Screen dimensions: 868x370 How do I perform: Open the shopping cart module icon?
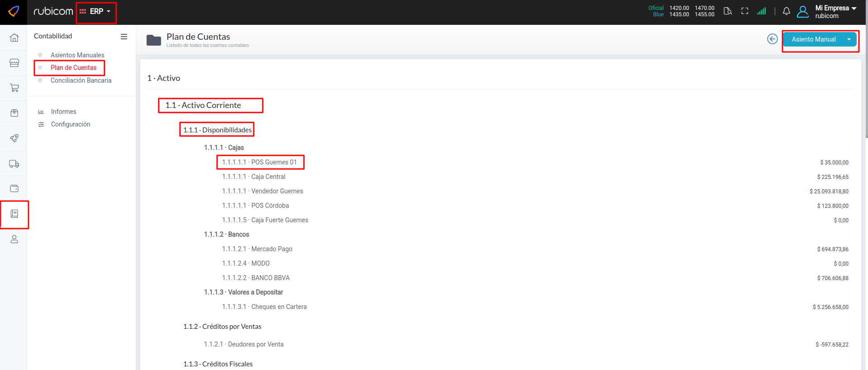pos(14,88)
